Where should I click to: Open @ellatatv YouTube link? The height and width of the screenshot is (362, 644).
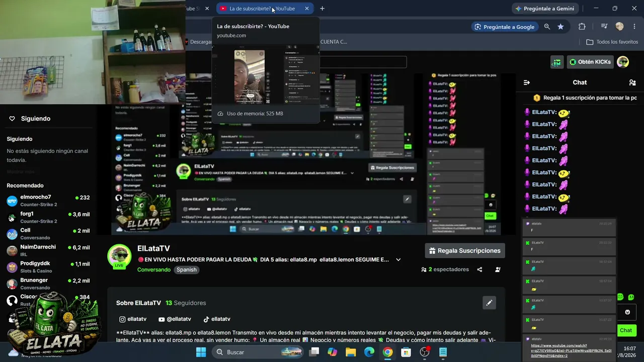175,319
